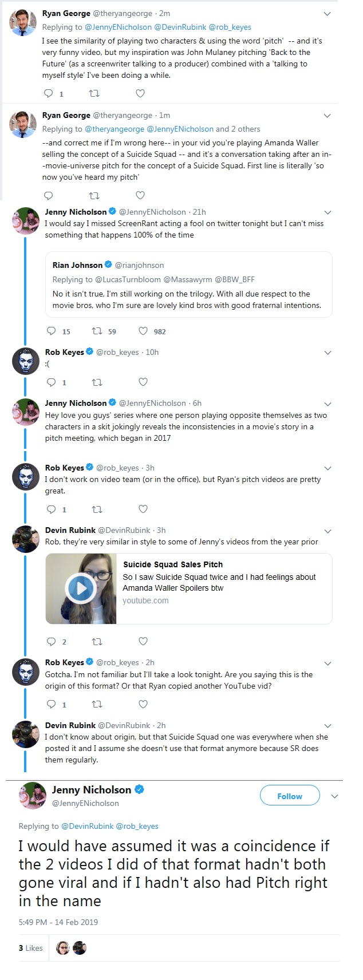The image size is (363, 980).
Task: Follow Jenny Nicholson
Action: coord(290,796)
